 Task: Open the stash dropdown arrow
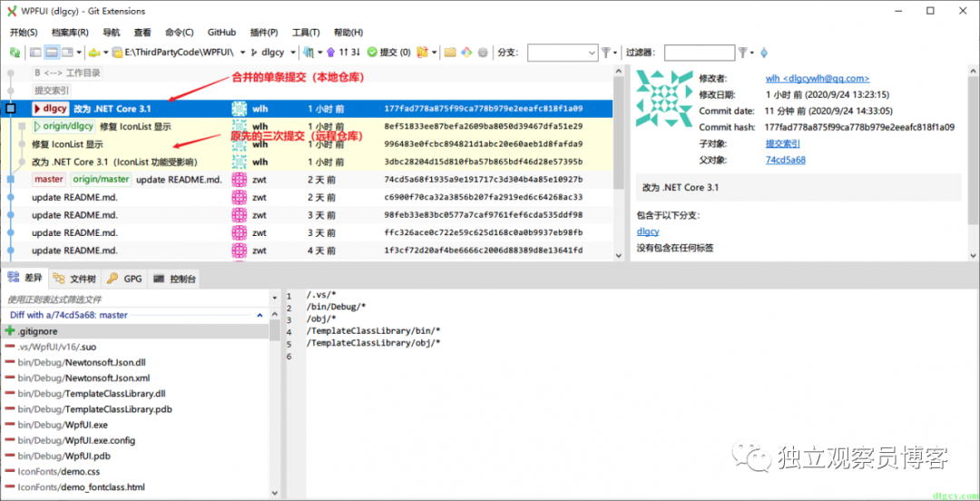tap(105, 53)
